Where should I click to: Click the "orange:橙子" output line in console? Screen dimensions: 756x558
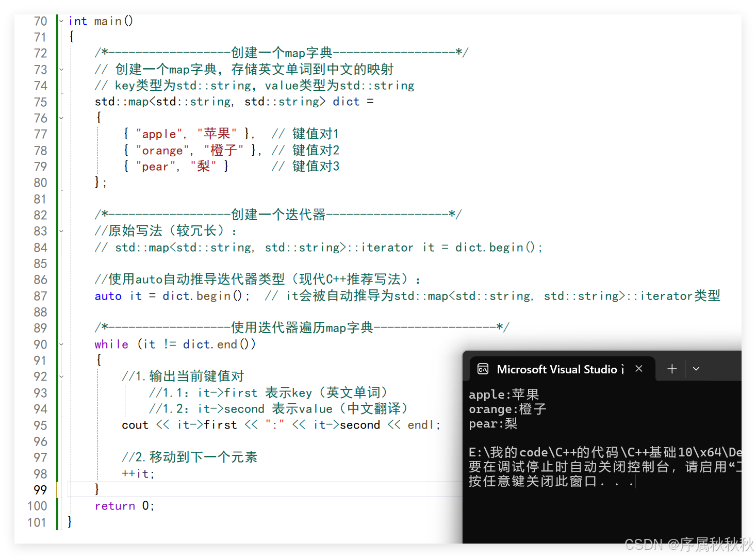[507, 409]
